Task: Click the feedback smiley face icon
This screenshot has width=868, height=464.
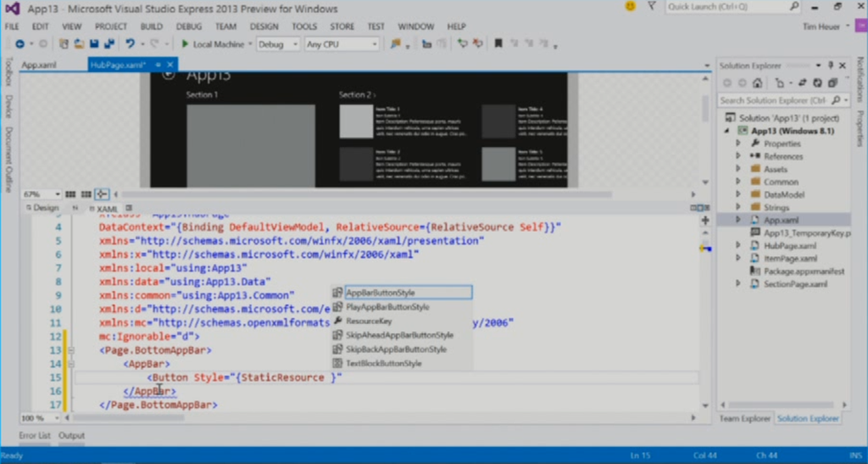Action: [630, 6]
